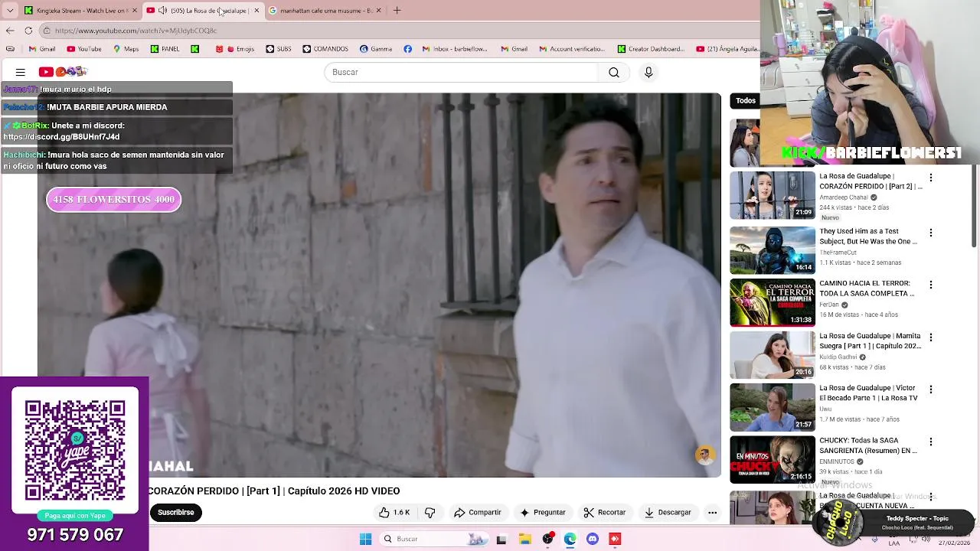Open options for CORAZÓN PERDIDO Part 2 video
This screenshot has height=551, width=980.
(x=931, y=178)
